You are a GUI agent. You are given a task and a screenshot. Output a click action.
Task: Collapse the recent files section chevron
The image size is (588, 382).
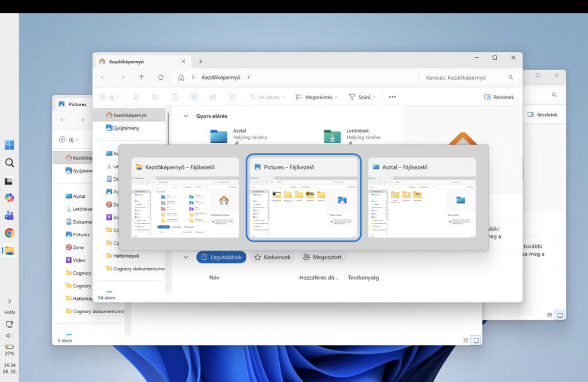(x=185, y=258)
